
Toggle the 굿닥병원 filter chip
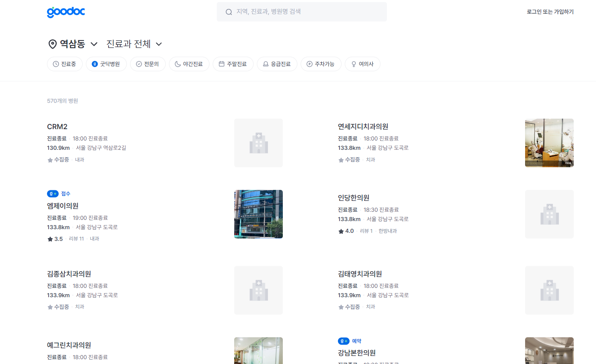[106, 64]
